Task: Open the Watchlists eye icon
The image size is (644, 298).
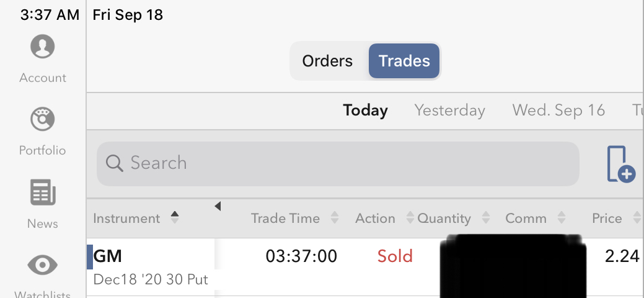Action: click(x=42, y=266)
